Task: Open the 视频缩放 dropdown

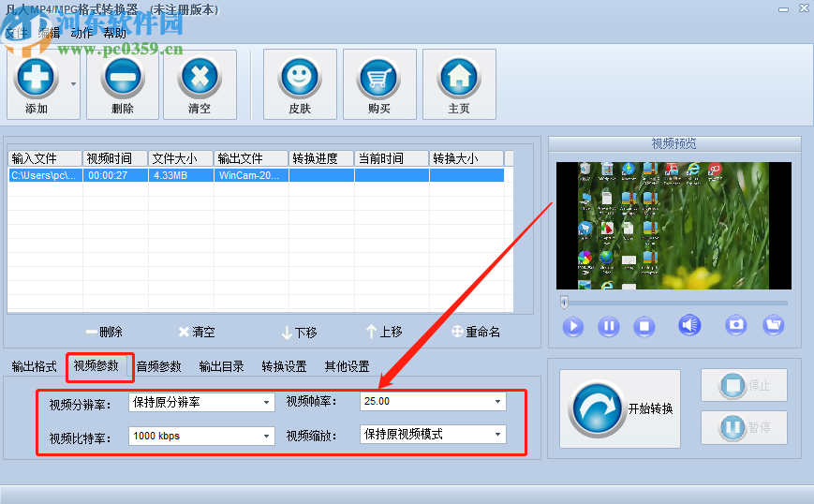Action: (x=433, y=435)
